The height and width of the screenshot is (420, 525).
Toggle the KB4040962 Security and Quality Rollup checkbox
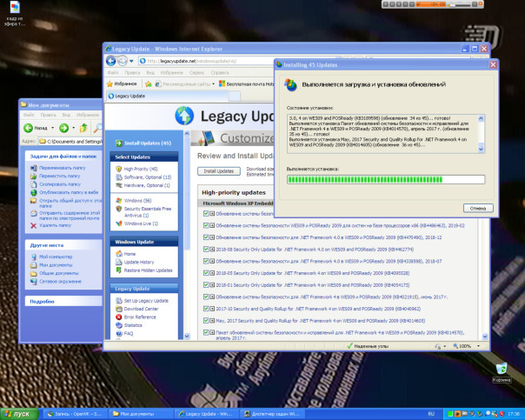click(207, 308)
